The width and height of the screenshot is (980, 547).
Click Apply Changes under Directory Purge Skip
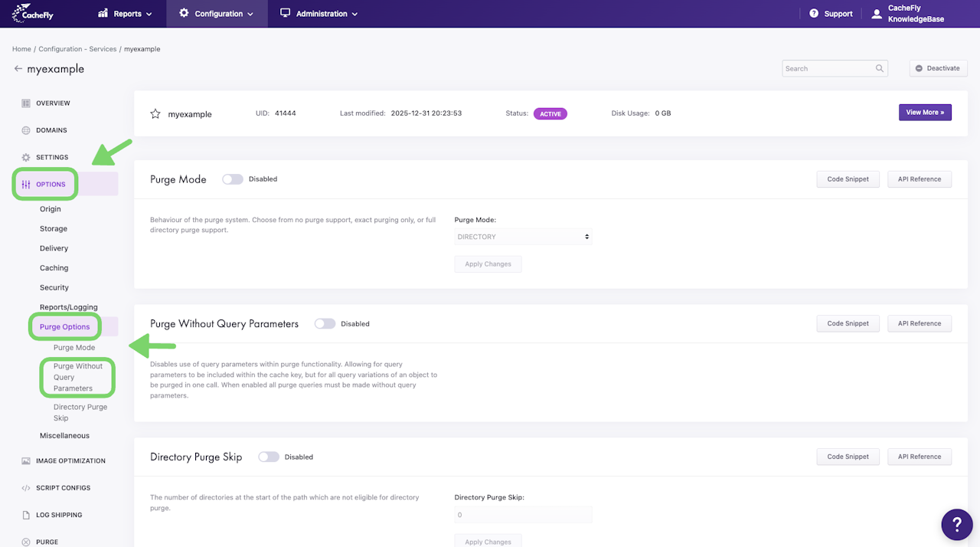(x=488, y=541)
